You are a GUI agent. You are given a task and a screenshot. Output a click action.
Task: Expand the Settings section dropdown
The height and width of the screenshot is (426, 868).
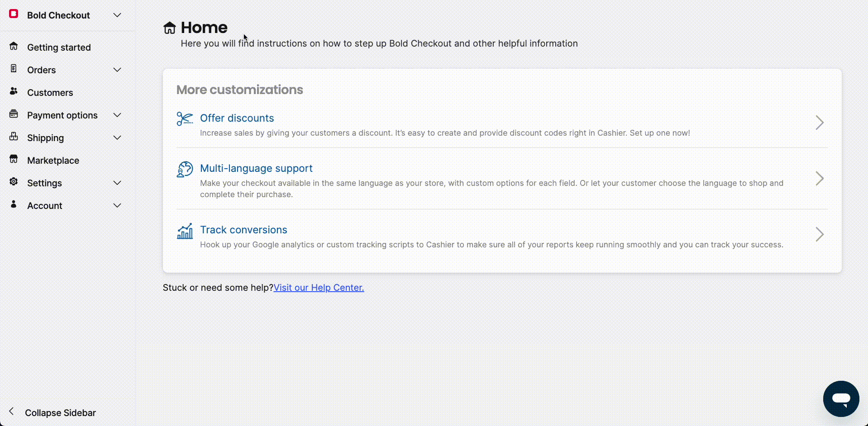117,183
